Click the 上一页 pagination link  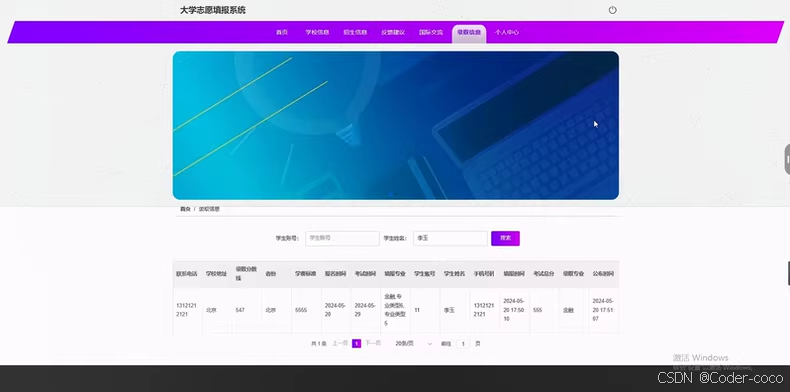point(340,344)
